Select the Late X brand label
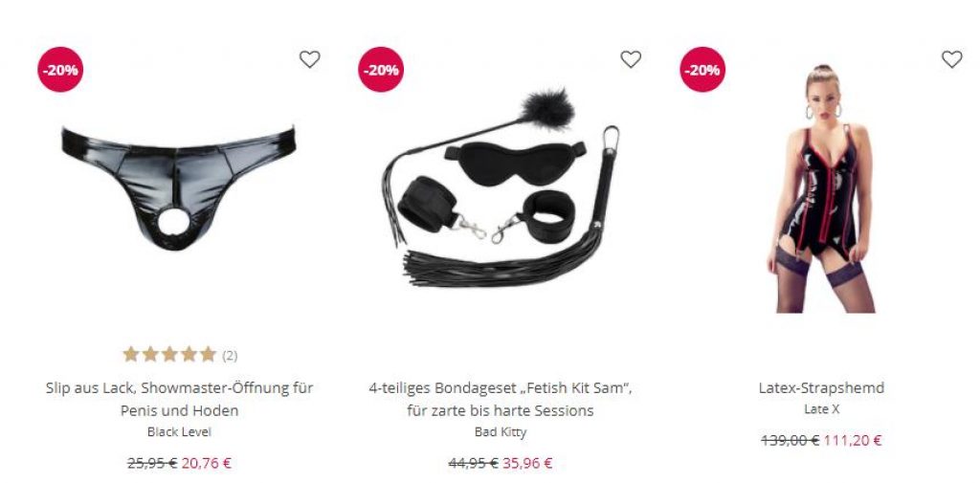This screenshot has height=483, width=980. 821,409
